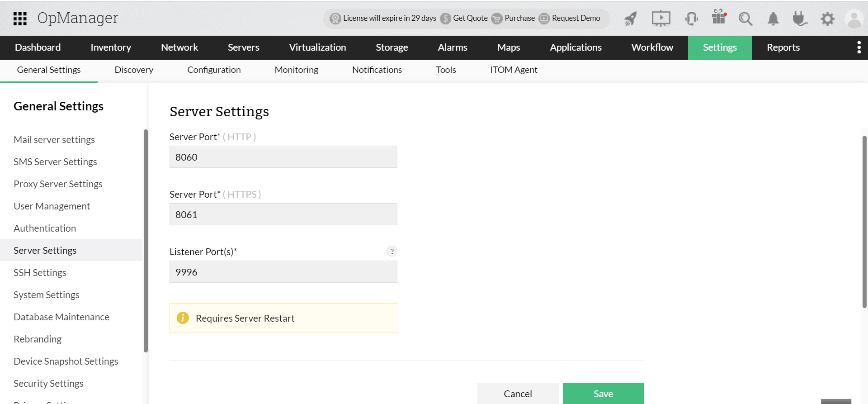Click the Purchase cart icon
The height and width of the screenshot is (404, 868).
pyautogui.click(x=497, y=19)
